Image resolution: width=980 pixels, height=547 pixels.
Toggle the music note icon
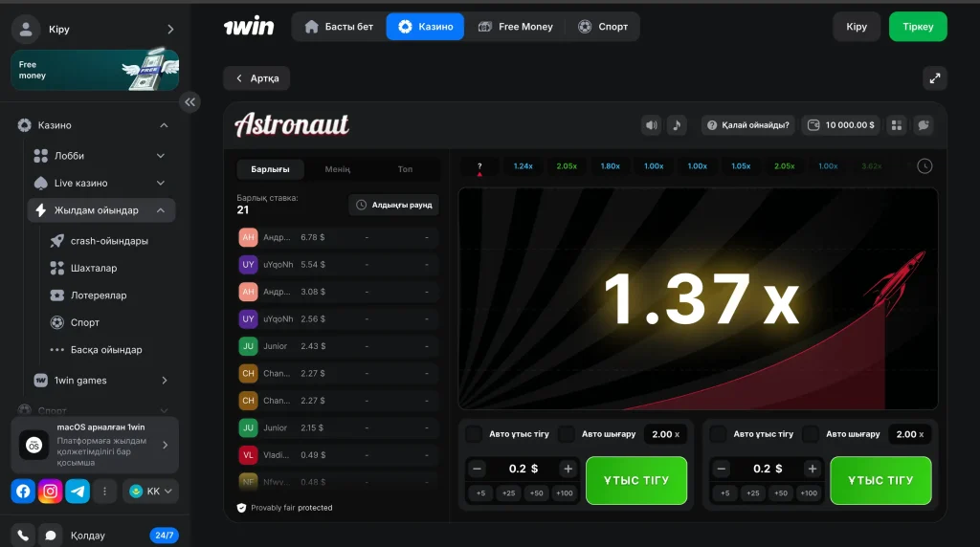coord(677,125)
